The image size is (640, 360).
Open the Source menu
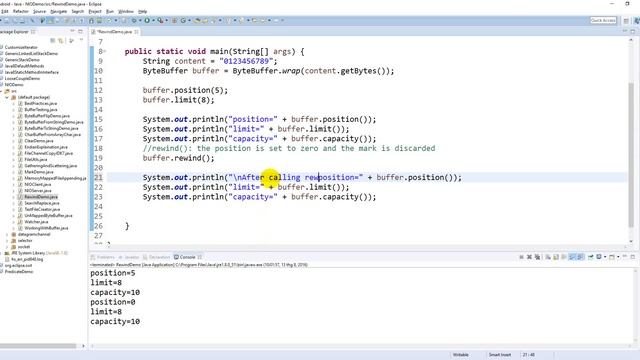tap(39, 11)
